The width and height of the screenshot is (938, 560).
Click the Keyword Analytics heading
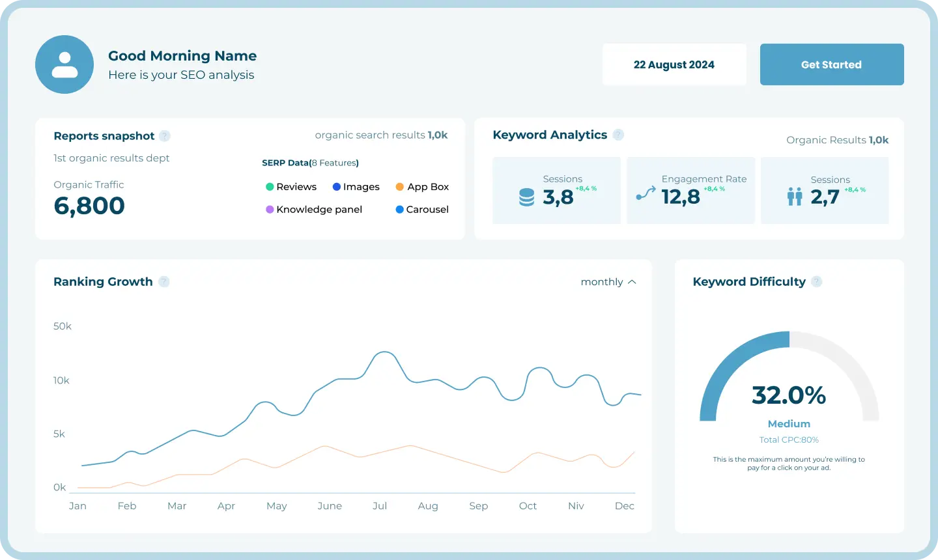point(550,135)
